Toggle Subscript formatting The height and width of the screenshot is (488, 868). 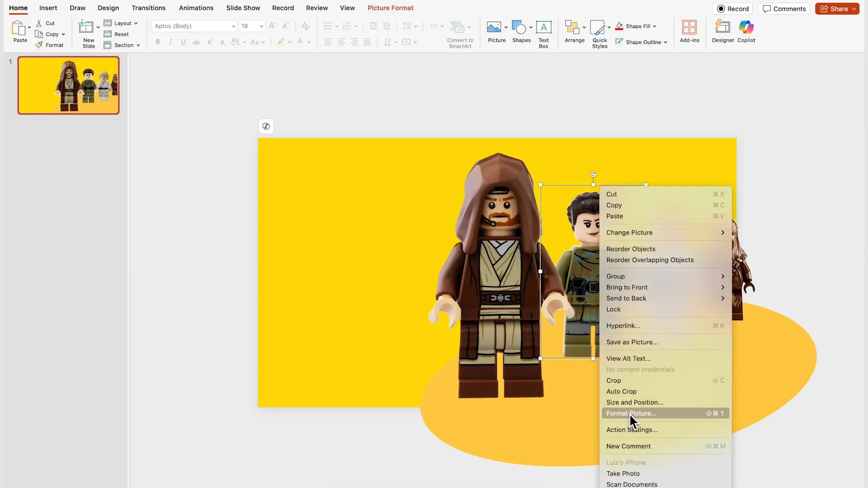coord(222,42)
